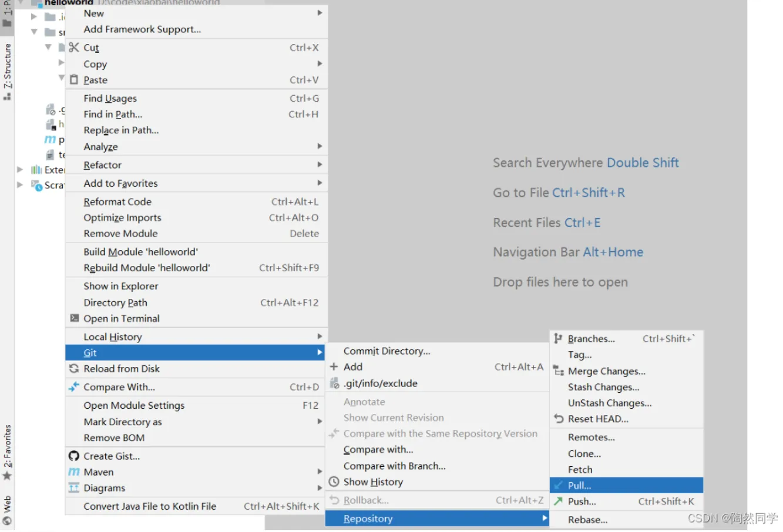Select Stash Changes in Repository submenu
The width and height of the screenshot is (783, 532).
pos(626,388)
